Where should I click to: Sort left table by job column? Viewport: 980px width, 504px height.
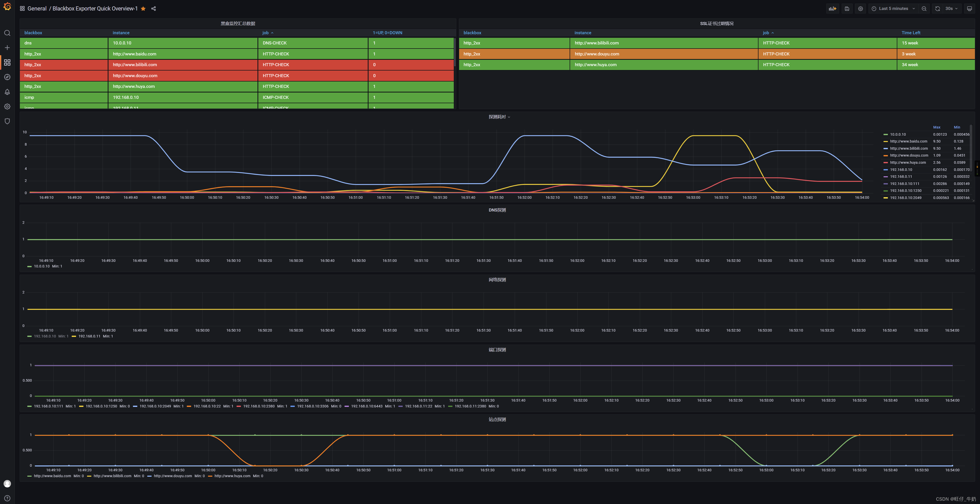coord(268,33)
